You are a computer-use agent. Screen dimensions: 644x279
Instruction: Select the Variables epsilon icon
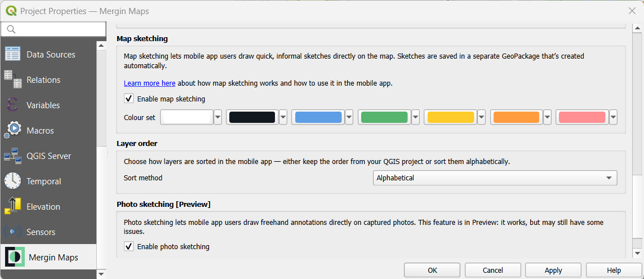click(12, 105)
